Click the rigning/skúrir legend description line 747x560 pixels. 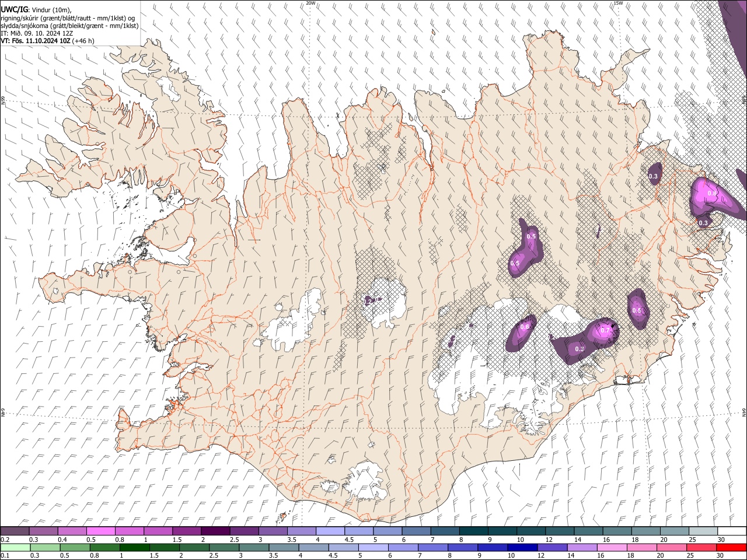click(68, 18)
